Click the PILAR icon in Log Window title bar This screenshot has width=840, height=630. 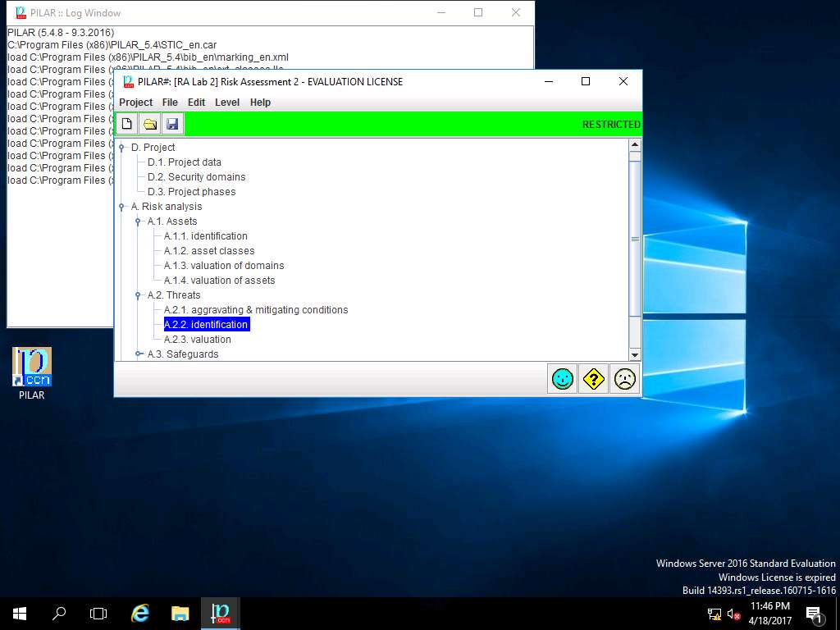tap(21, 12)
